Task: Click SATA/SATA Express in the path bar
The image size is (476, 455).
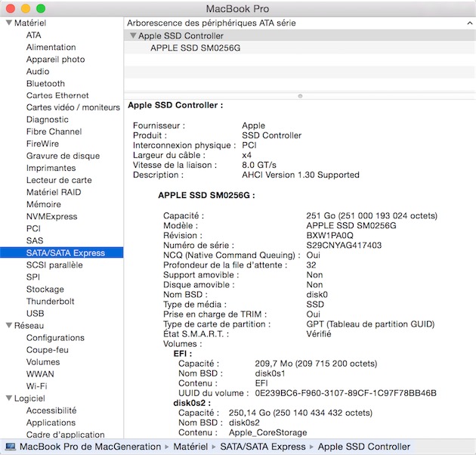Action: (262, 447)
